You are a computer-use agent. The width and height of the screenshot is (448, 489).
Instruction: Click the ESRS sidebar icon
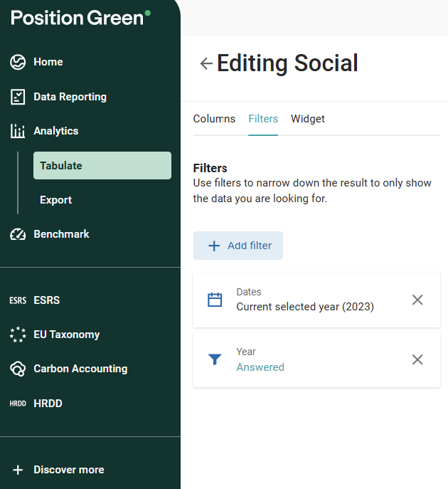(18, 300)
